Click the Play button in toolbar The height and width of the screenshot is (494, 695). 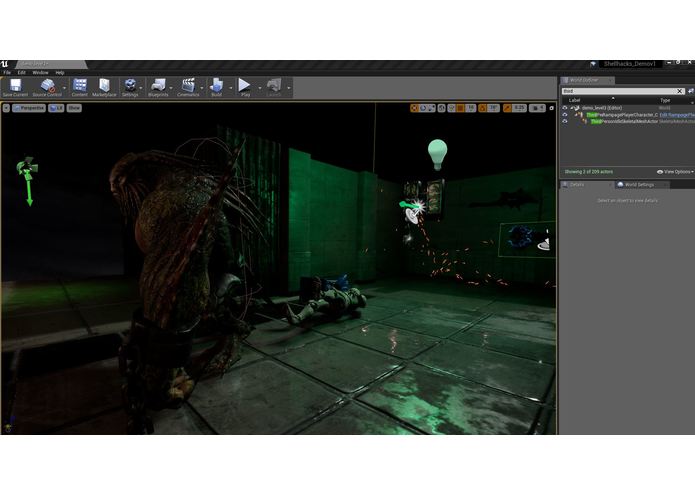245,87
